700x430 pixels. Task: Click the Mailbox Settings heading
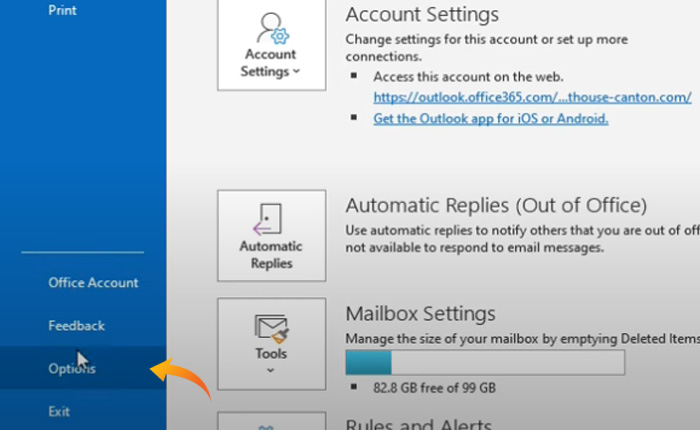(x=420, y=314)
